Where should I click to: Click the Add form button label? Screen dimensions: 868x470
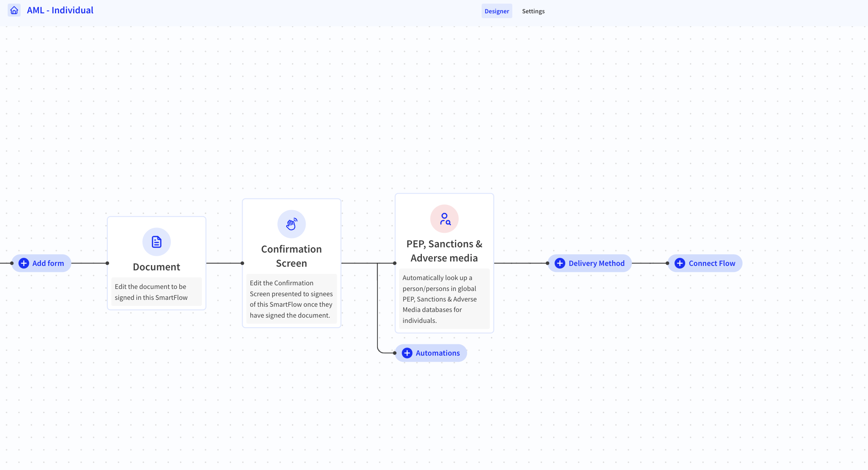tap(48, 263)
